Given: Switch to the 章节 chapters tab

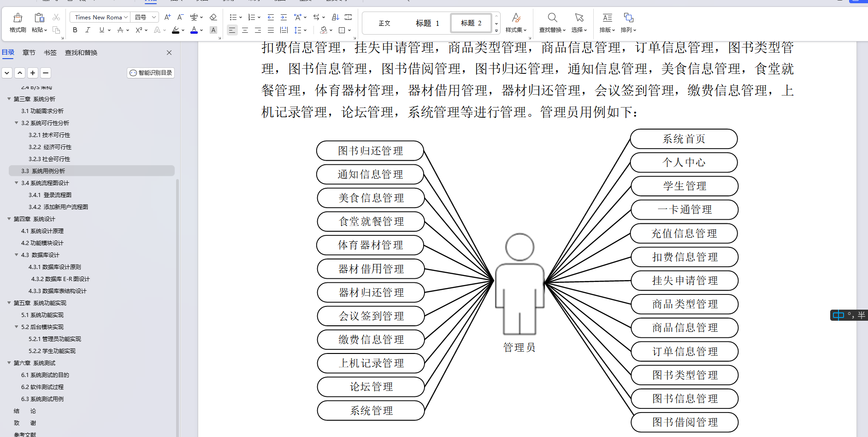Looking at the screenshot, I should point(29,52).
